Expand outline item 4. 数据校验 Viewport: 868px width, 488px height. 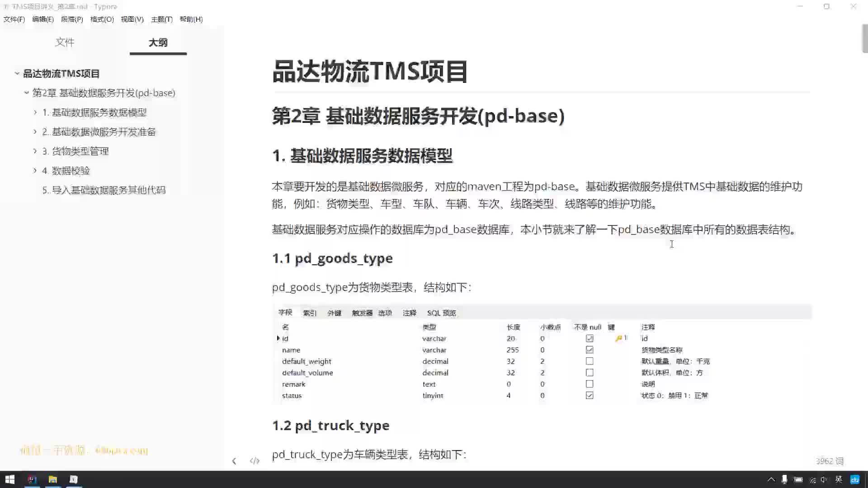pos(35,170)
